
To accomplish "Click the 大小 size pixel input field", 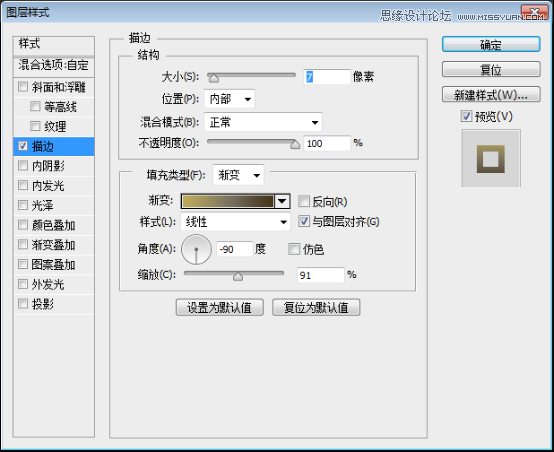I will point(327,77).
